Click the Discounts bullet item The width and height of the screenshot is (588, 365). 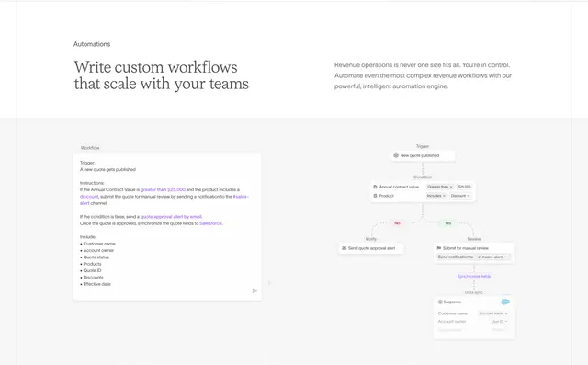coord(92,278)
